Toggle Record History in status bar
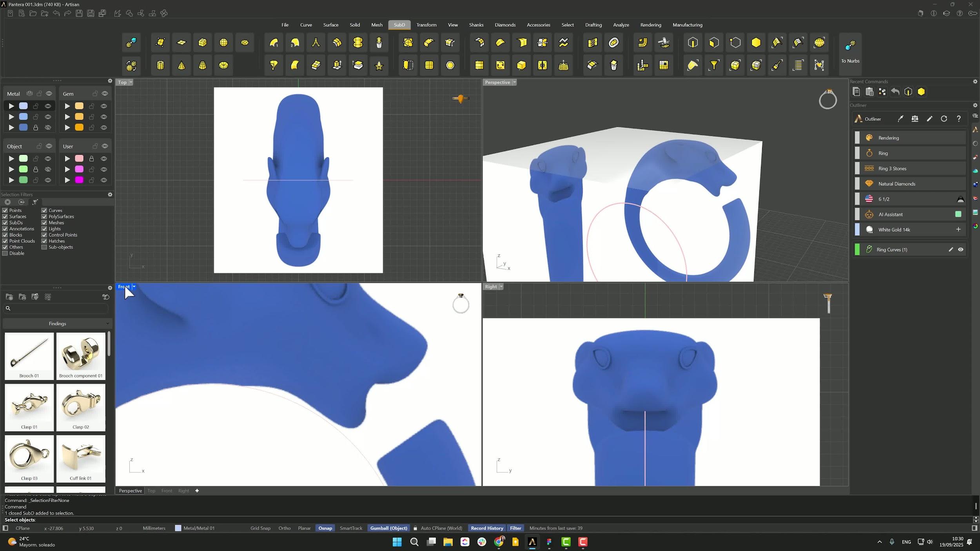This screenshot has height=551, width=980. pos(487,528)
